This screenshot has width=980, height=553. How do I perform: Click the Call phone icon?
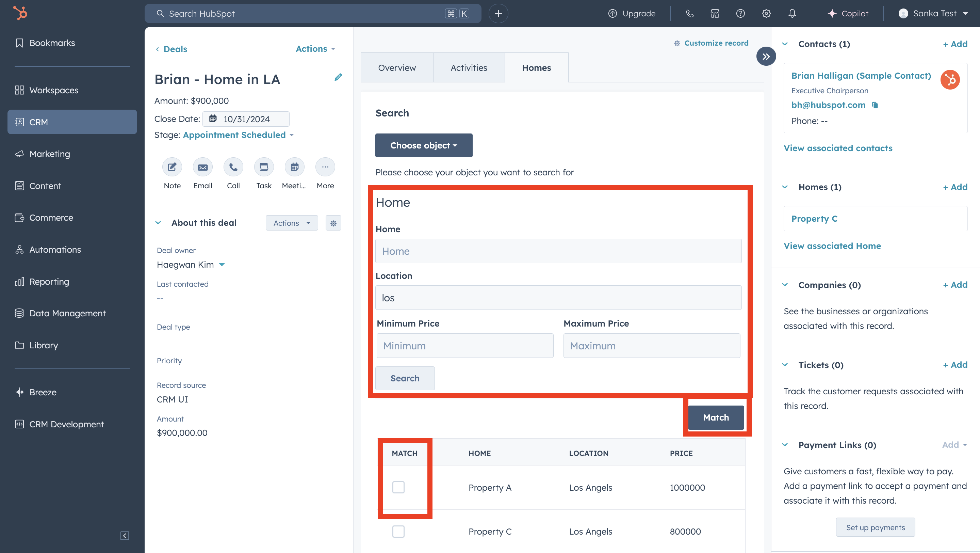click(x=233, y=167)
